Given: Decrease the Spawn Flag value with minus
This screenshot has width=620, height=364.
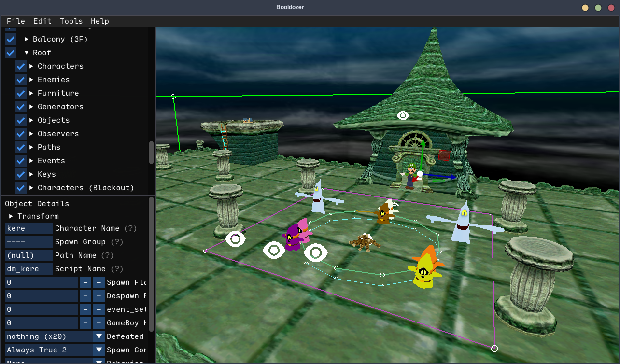Looking at the screenshot, I should (85, 282).
